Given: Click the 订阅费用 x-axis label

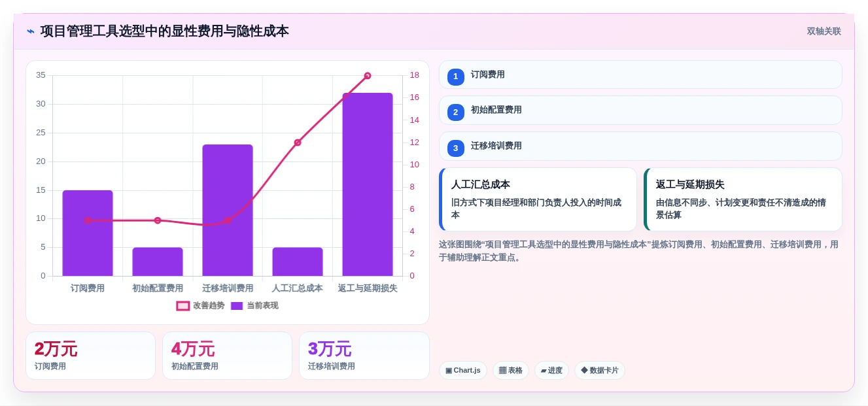Looking at the screenshot, I should point(88,288).
